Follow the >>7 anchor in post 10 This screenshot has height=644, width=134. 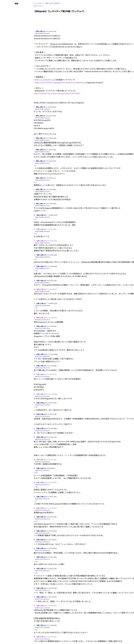[35, 219]
